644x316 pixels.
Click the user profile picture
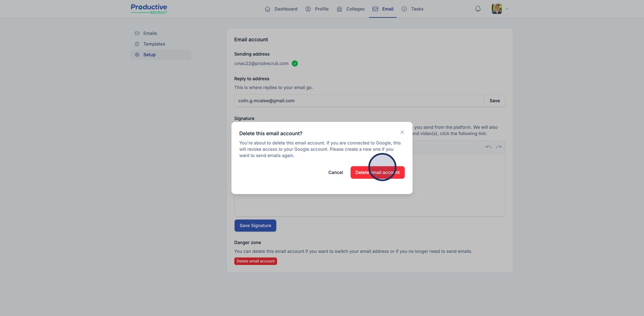(497, 9)
